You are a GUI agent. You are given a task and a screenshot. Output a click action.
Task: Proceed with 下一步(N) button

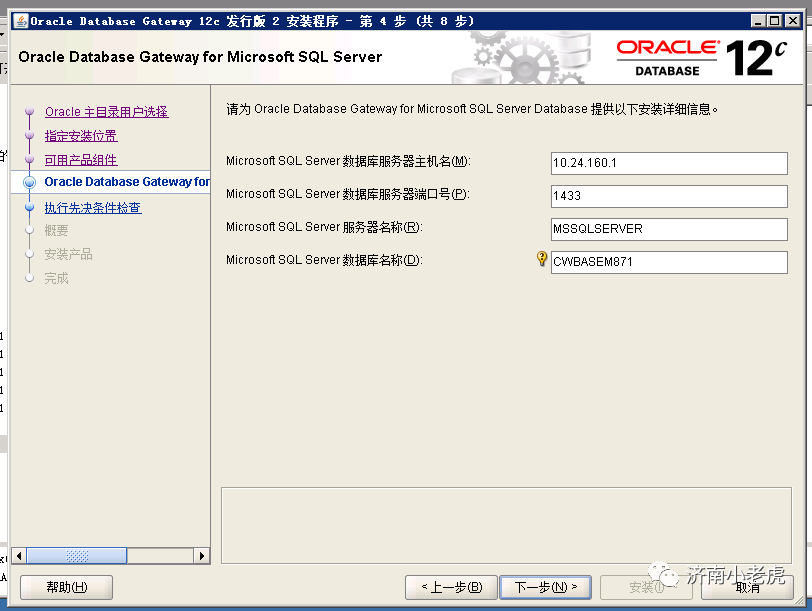[545, 587]
